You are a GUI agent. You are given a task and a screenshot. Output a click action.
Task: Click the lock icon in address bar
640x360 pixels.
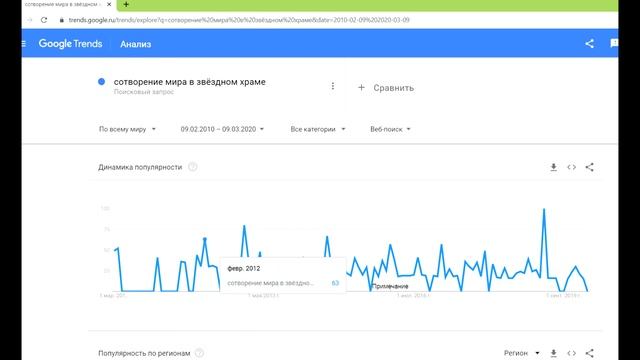click(62, 20)
